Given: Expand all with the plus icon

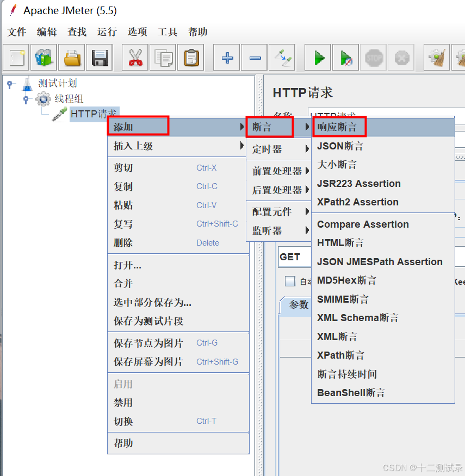Looking at the screenshot, I should pos(227,58).
